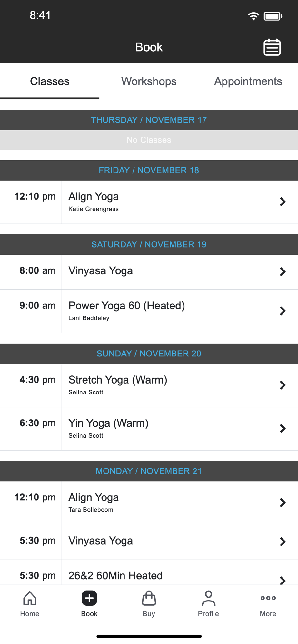The height and width of the screenshot is (644, 298).
Task: Switch to the Appointments tab
Action: pyautogui.click(x=248, y=81)
